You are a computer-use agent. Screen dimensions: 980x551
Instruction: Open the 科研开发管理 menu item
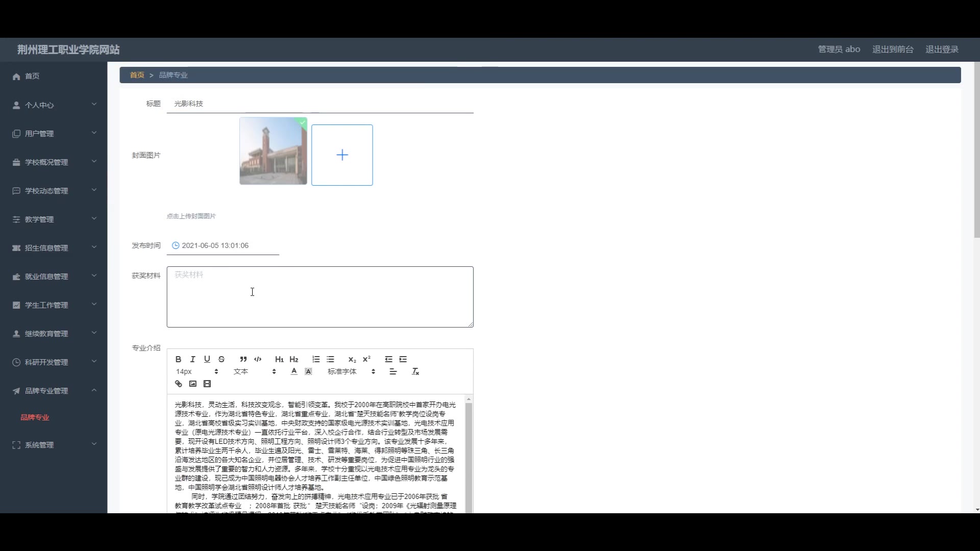point(54,362)
